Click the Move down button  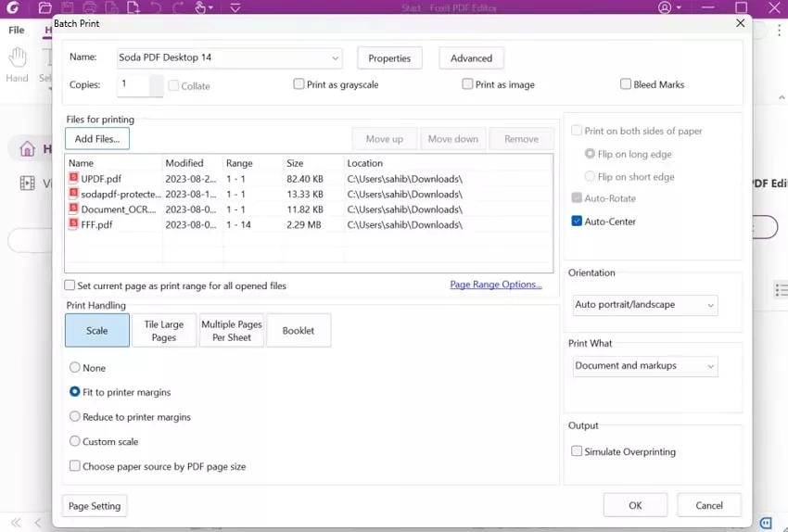click(452, 139)
